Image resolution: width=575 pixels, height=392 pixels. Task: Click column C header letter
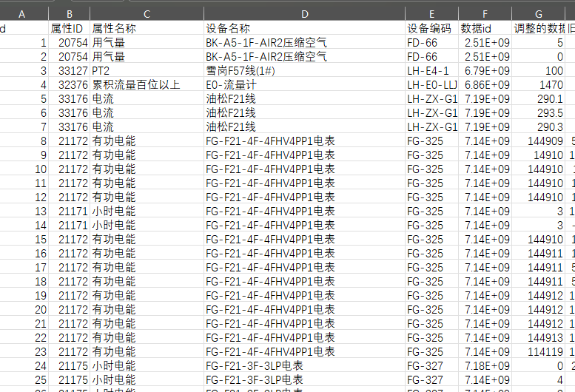pyautogui.click(x=147, y=14)
